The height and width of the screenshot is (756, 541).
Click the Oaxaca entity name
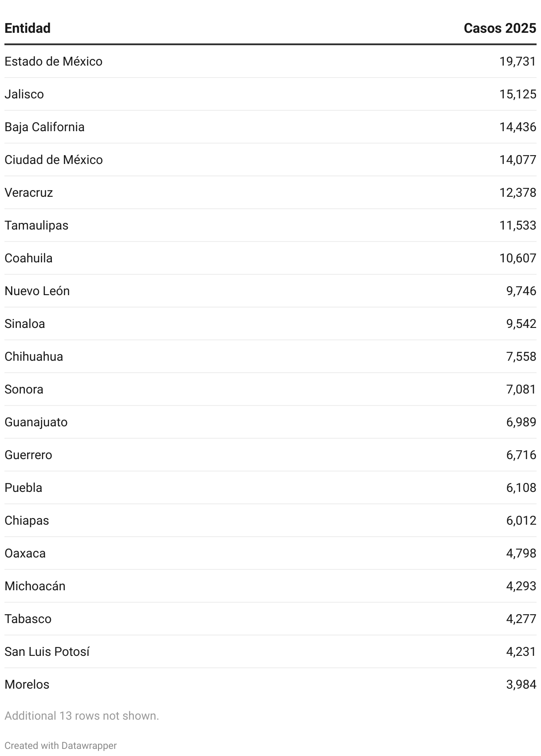tap(25, 553)
